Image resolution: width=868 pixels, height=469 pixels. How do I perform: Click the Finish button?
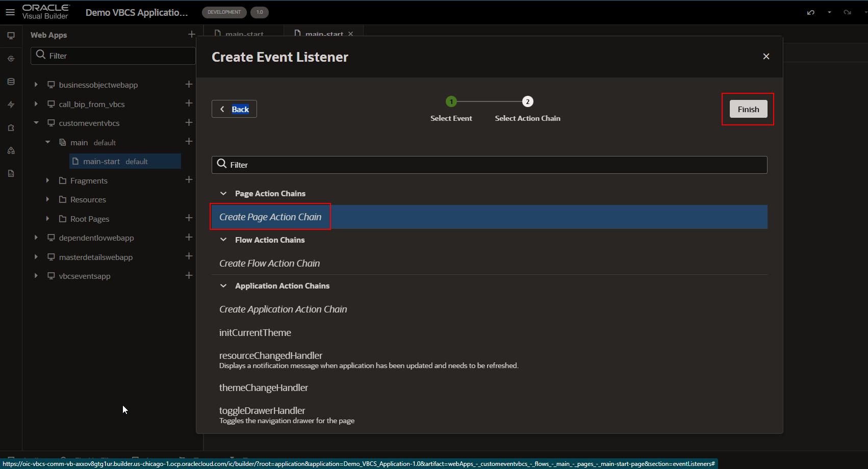tap(748, 109)
